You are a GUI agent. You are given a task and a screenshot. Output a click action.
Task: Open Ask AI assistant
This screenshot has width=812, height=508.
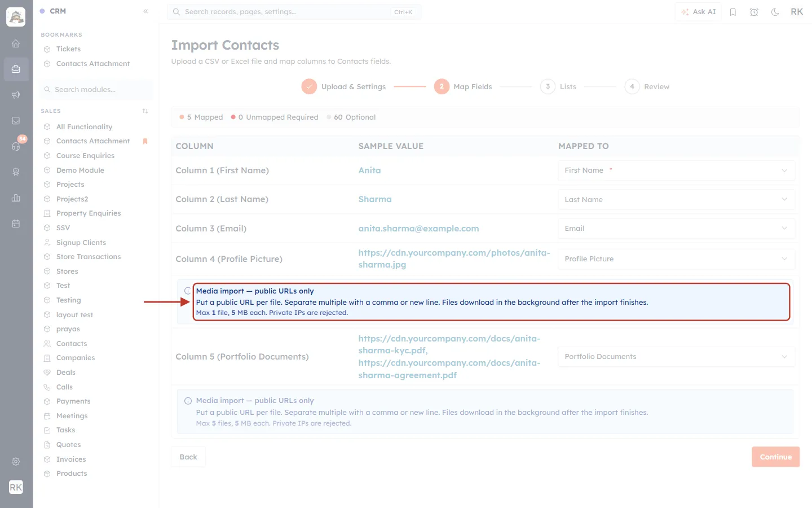[698, 12]
